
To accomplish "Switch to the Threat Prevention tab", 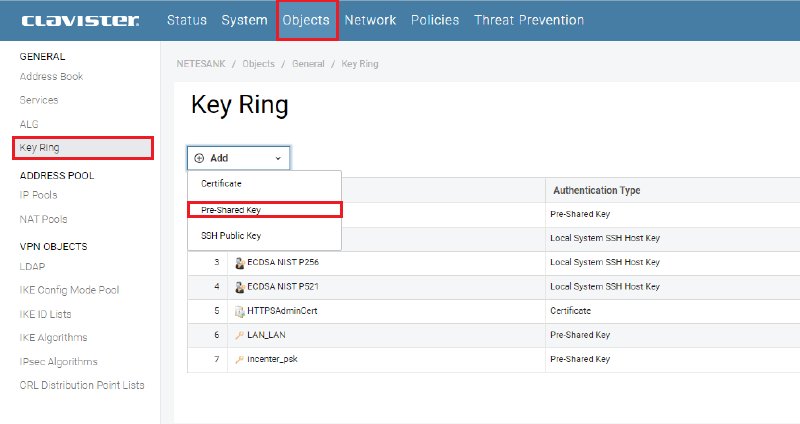I will pos(529,20).
